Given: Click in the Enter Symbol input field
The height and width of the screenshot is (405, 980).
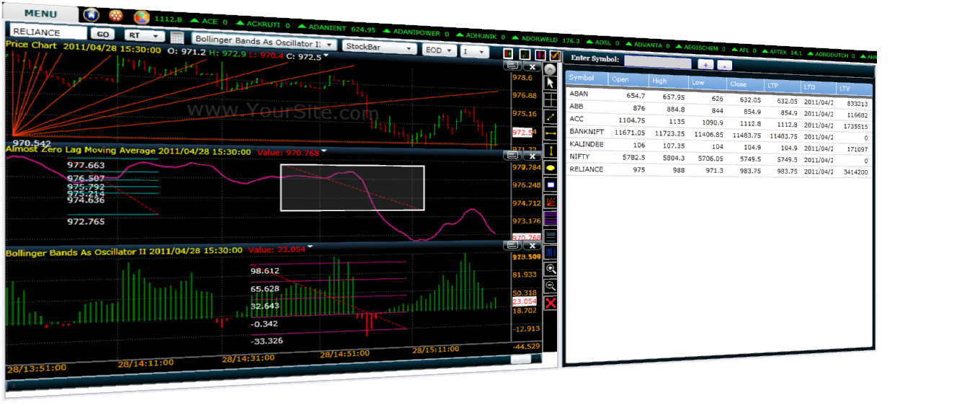Looking at the screenshot, I should click(657, 62).
